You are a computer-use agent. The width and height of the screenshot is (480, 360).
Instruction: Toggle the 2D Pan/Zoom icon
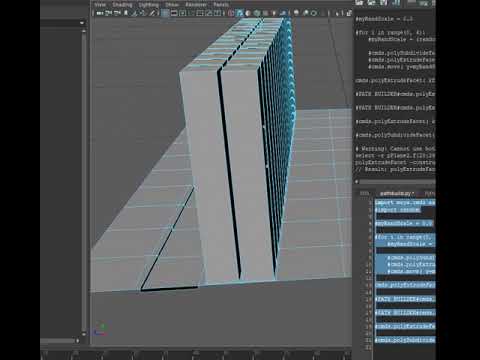[143, 13]
